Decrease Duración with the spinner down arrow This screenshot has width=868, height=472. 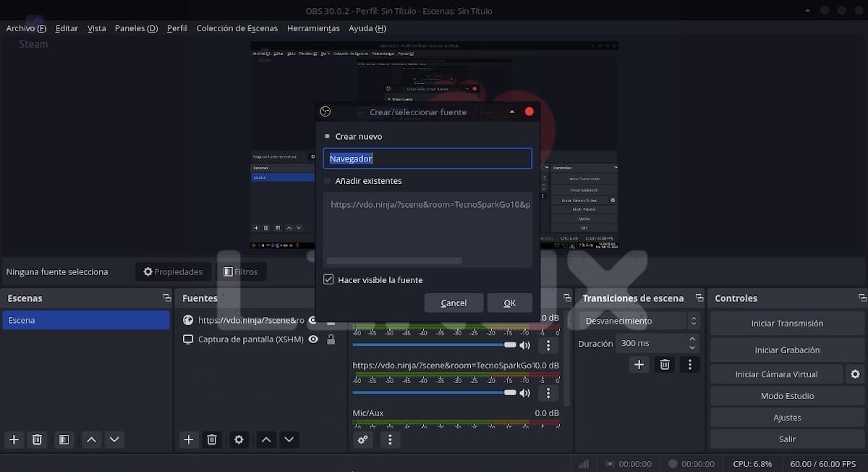pos(692,347)
